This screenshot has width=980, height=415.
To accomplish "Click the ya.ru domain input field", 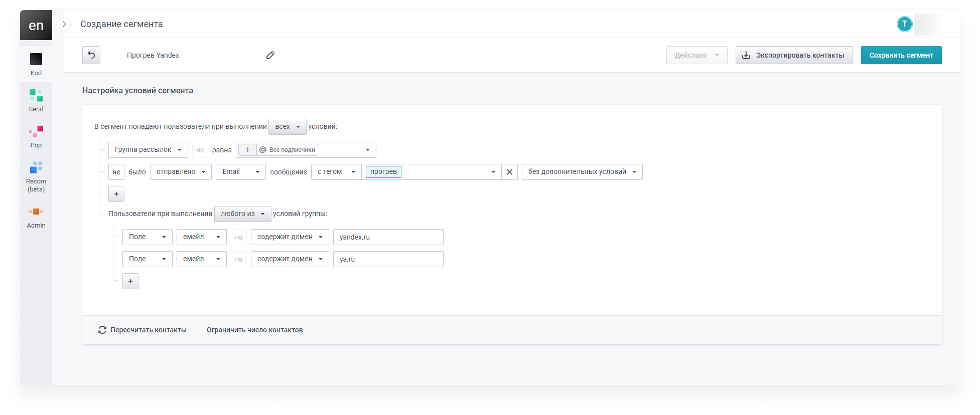I will coord(388,259).
